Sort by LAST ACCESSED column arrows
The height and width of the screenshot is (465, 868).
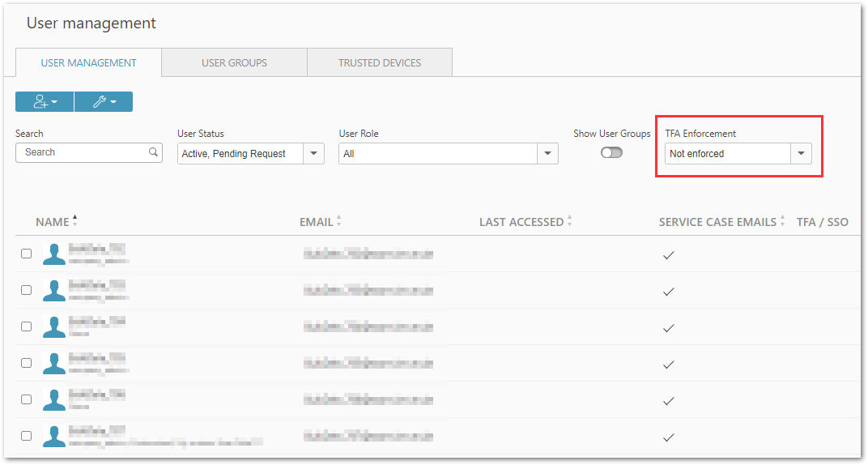point(569,221)
